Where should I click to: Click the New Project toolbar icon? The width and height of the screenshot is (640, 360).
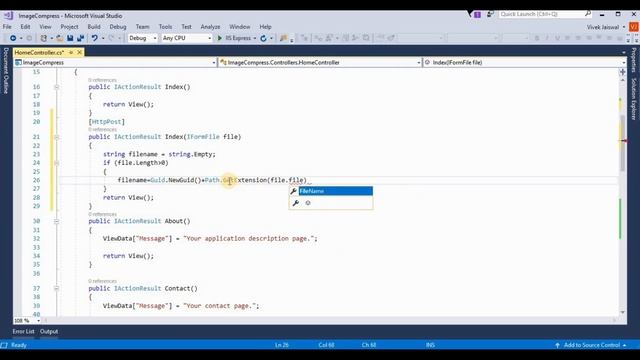pos(44,38)
